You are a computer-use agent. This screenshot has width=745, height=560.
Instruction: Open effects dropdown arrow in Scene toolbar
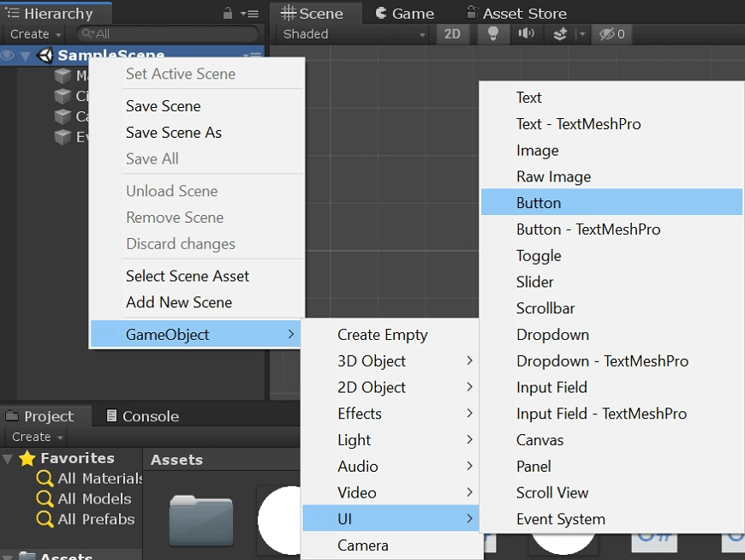click(x=582, y=34)
